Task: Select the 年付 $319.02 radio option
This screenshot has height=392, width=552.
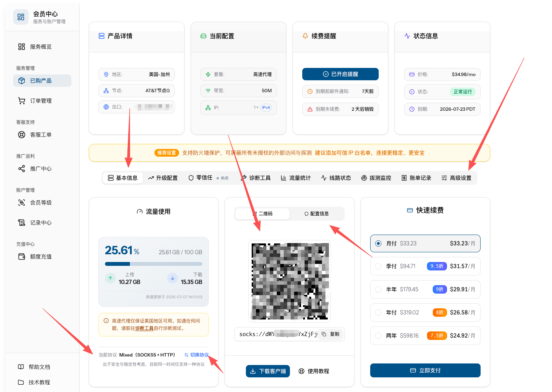Action: [378, 313]
